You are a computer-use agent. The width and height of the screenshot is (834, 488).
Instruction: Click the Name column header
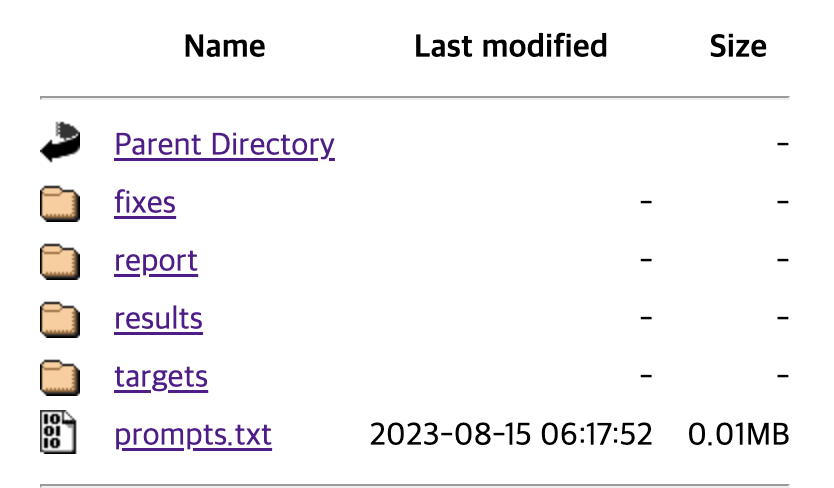tap(224, 46)
